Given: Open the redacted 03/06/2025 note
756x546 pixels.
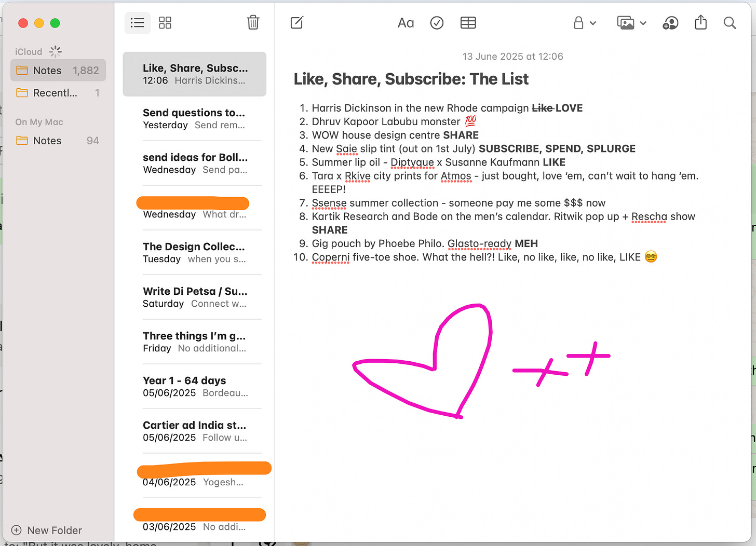Looking at the screenshot, I should (195, 521).
